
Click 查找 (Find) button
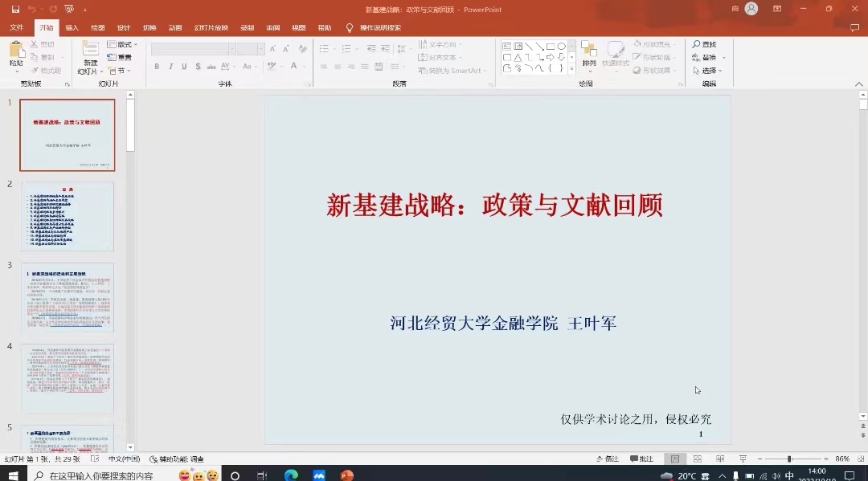[704, 44]
